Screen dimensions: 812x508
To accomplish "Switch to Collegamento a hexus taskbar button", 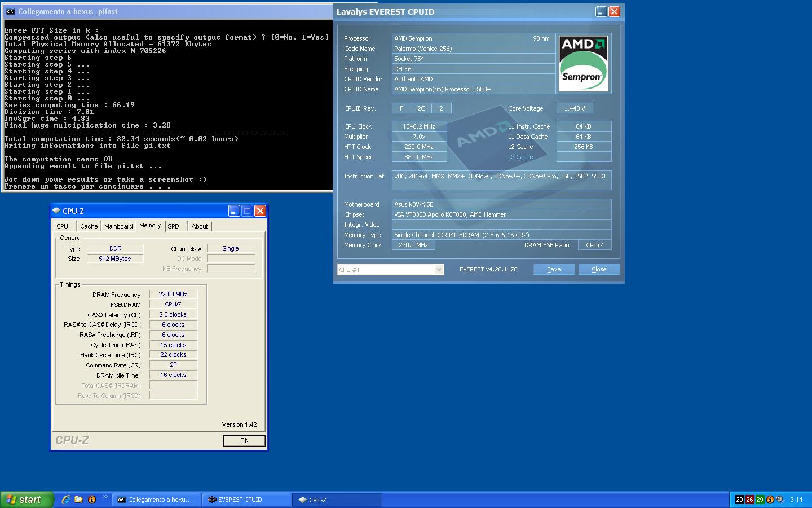I will 157,500.
